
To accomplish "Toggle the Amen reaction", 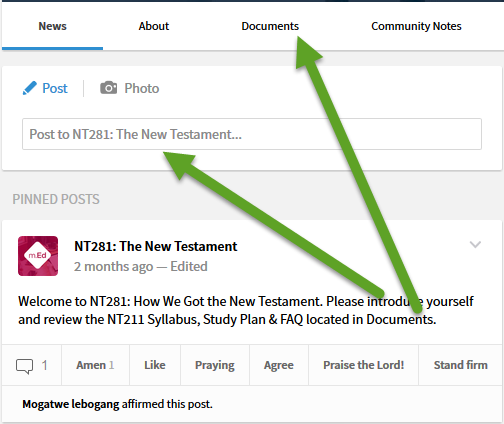I will [x=95, y=365].
